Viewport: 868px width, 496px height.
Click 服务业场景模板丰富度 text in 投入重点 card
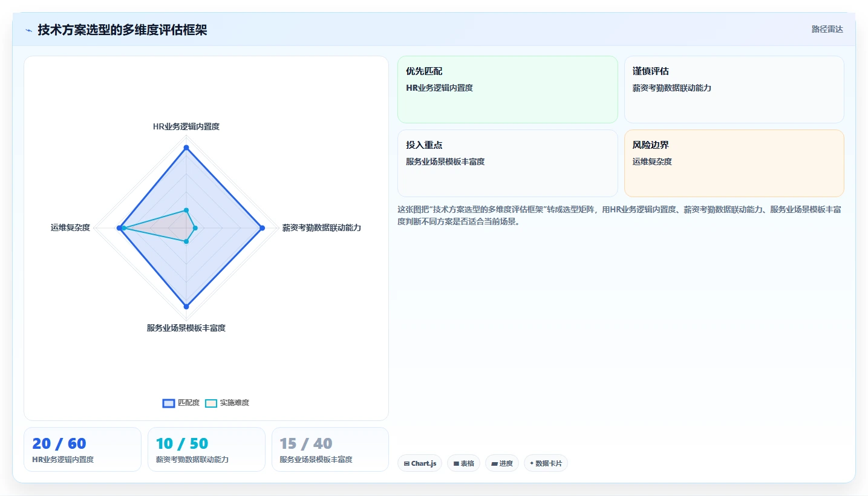click(445, 162)
